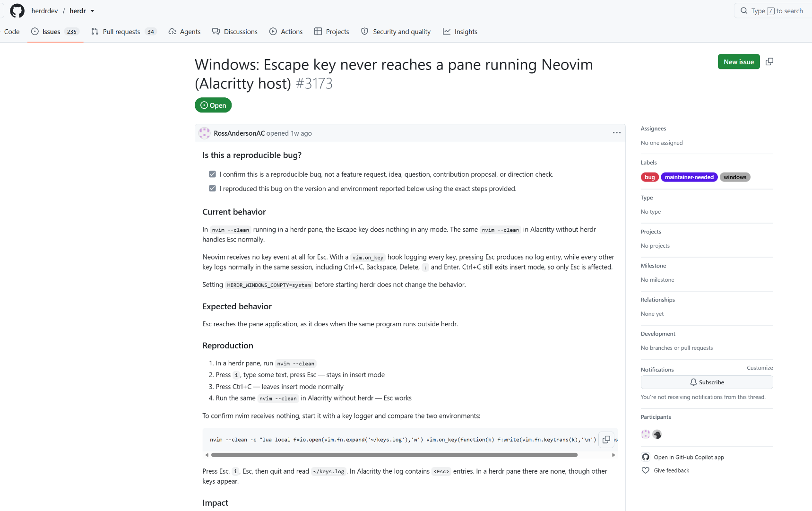812x511 pixels.
Task: Open first participant avatar
Action: [x=646, y=434]
